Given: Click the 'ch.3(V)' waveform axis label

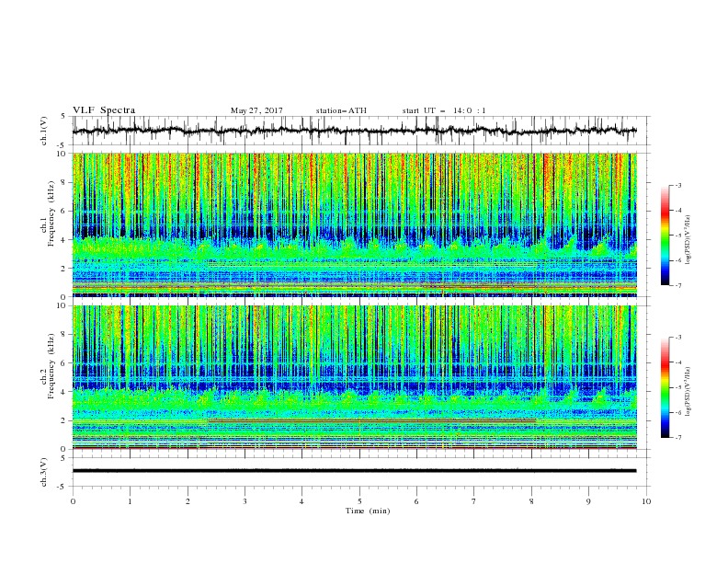Looking at the screenshot, I should tap(44, 472).
